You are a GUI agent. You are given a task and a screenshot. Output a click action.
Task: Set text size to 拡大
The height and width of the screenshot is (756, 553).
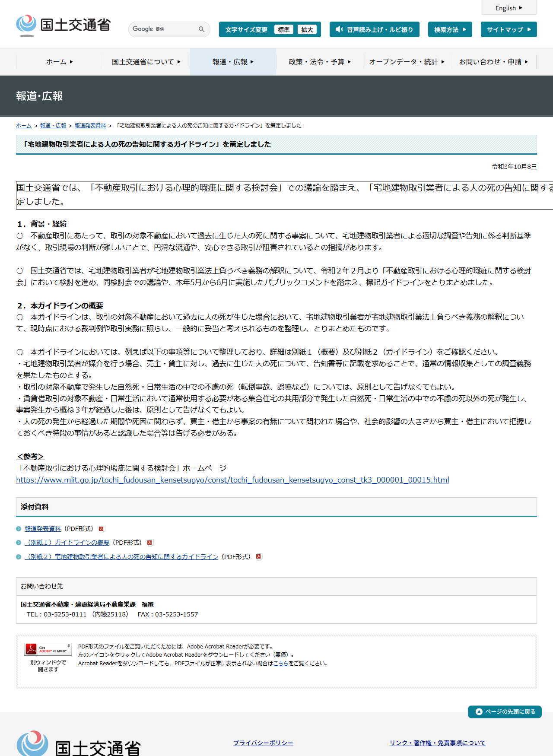click(307, 29)
